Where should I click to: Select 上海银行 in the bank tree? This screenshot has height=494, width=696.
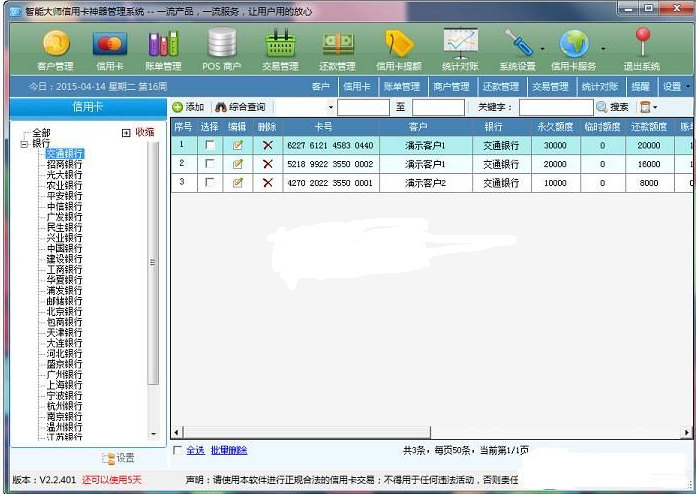click(x=64, y=385)
